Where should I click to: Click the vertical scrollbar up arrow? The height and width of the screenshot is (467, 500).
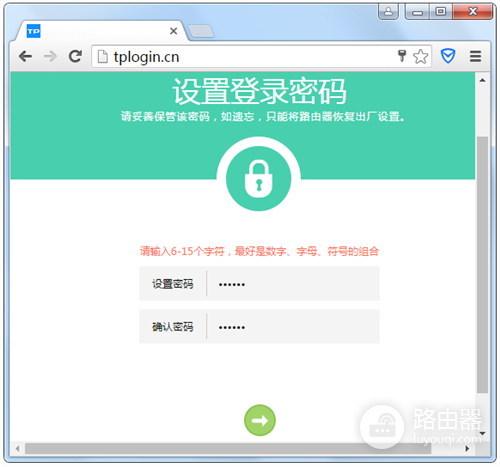point(482,80)
